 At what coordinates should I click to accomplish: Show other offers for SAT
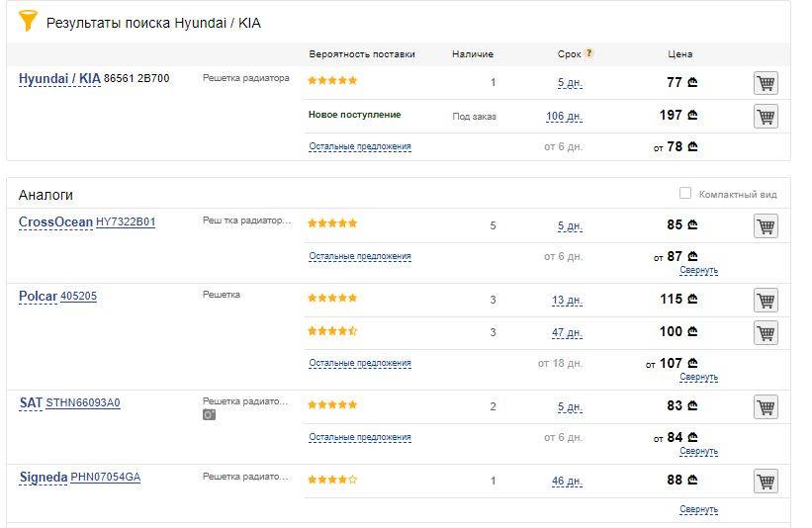tap(360, 437)
